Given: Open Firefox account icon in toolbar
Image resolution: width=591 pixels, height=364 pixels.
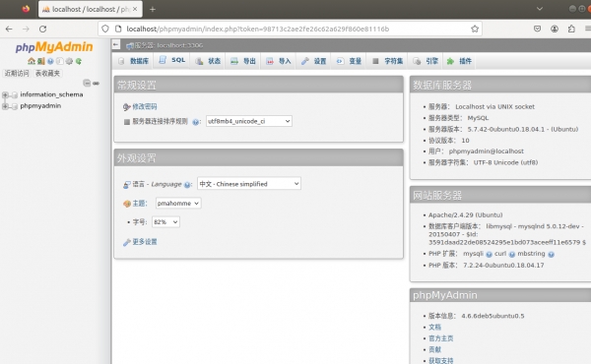Looking at the screenshot, I should point(555,29).
